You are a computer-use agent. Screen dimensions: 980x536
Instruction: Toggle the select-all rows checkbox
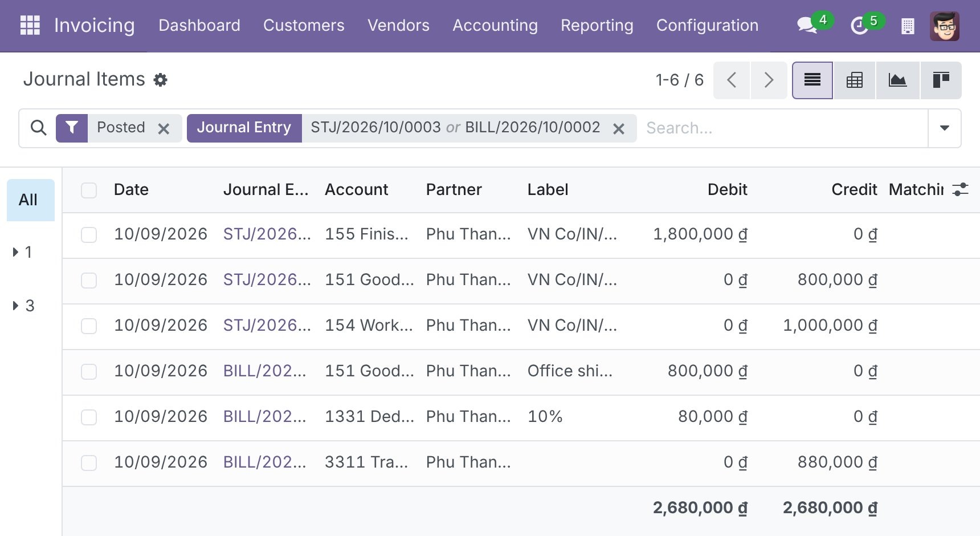tap(89, 190)
